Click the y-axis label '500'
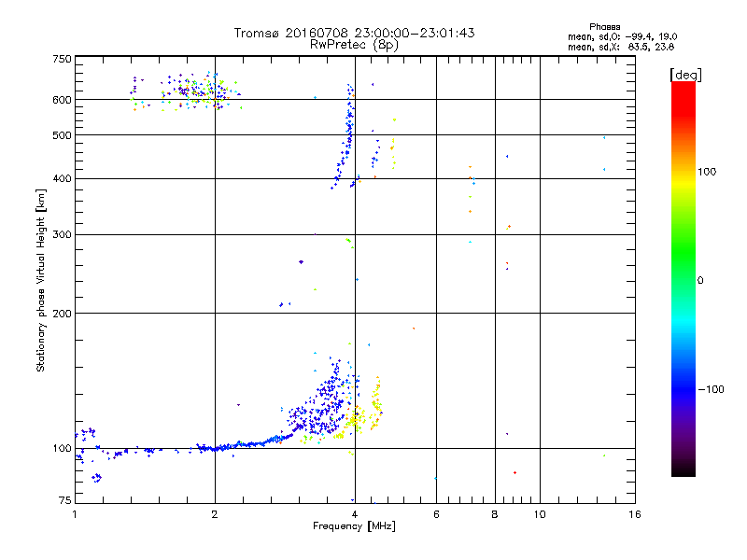 (x=62, y=135)
